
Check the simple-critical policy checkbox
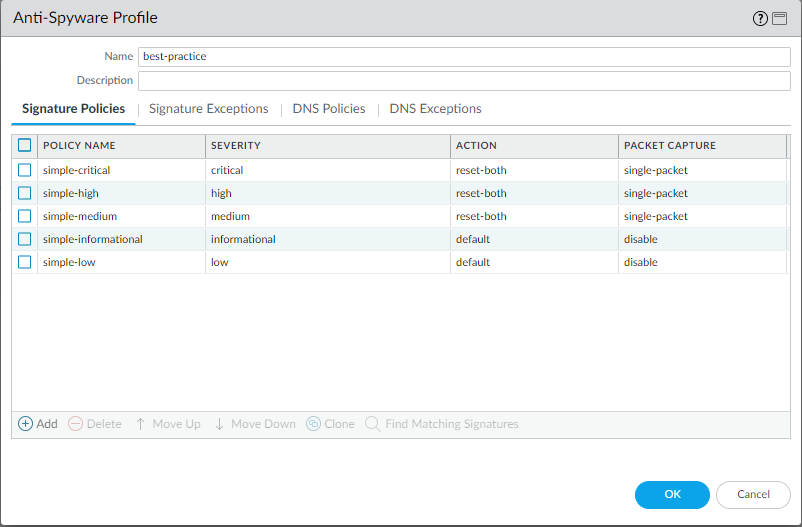(25, 170)
